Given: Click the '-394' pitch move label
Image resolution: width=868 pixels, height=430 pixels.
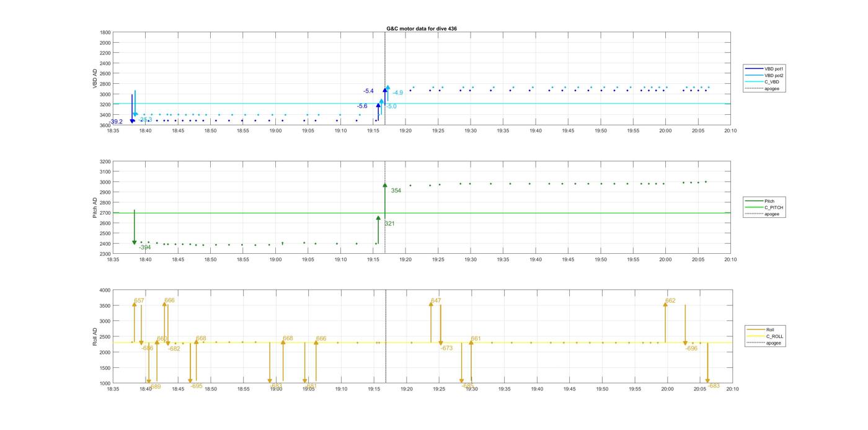Looking at the screenshot, I should coord(144,248).
